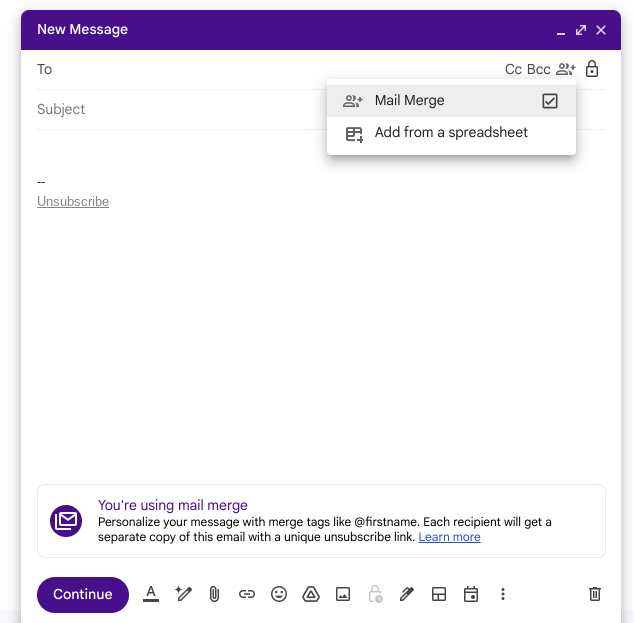The image size is (634, 623).
Task: Click the message body area below Unsubscribe
Action: [321, 344]
